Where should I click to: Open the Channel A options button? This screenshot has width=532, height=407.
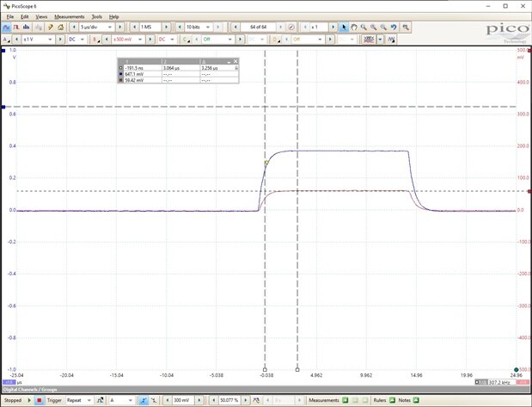[7, 39]
